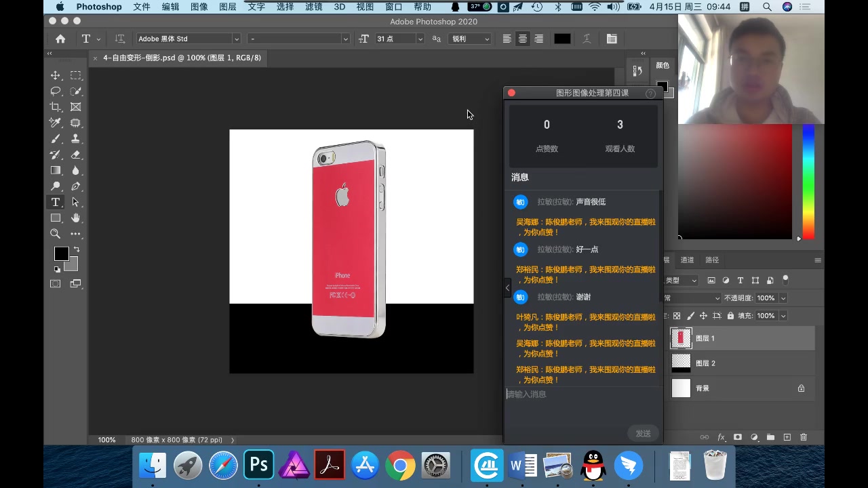Click the 背景 layer thumbnail
The height and width of the screenshot is (488, 868).
[x=681, y=388]
